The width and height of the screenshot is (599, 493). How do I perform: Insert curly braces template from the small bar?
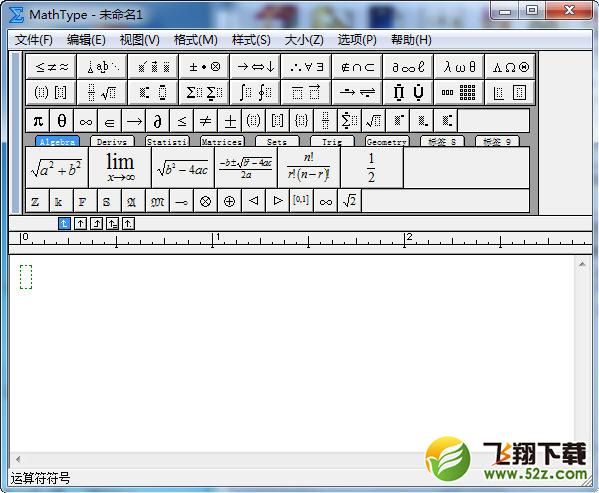pos(301,121)
